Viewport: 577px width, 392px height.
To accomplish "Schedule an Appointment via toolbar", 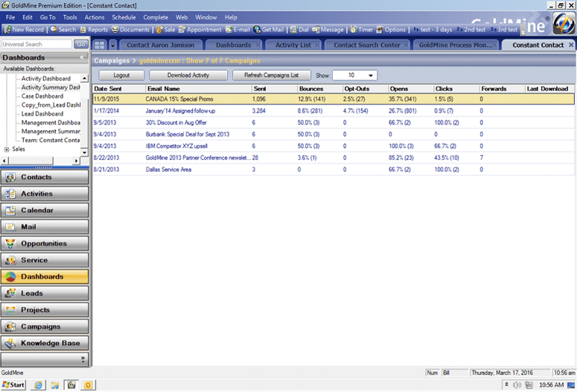I will (200, 30).
